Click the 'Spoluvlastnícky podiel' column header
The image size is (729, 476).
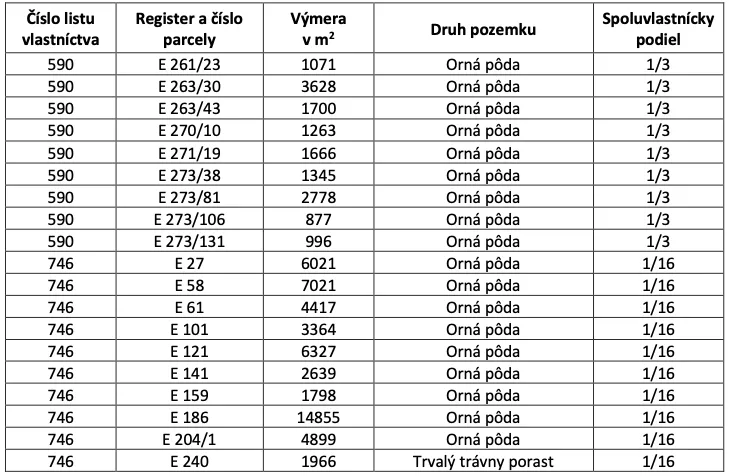point(658,30)
